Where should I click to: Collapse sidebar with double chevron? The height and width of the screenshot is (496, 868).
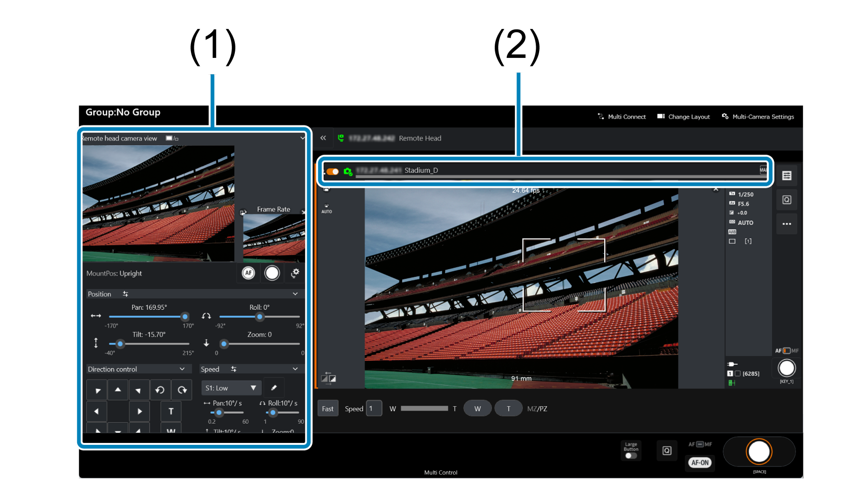[x=323, y=138]
